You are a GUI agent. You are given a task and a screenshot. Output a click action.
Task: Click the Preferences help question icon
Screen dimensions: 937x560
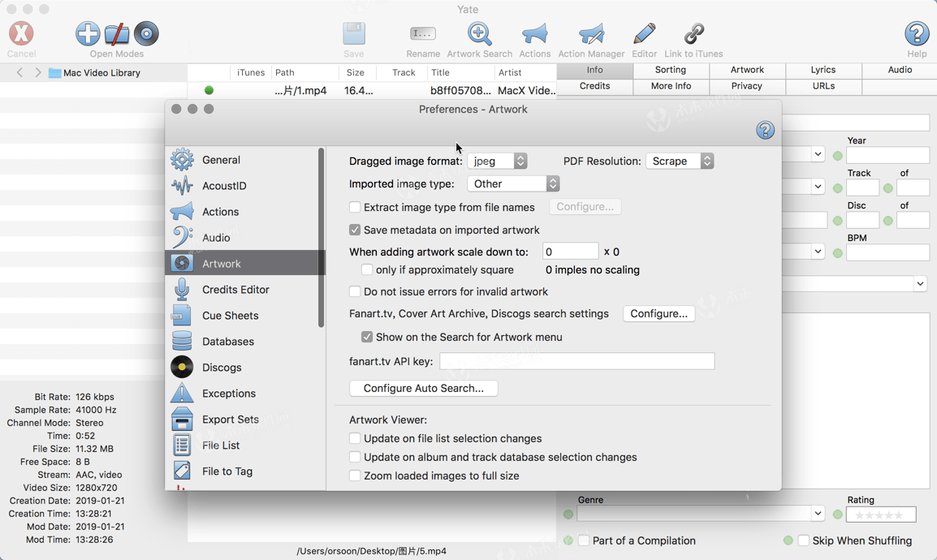tap(765, 130)
